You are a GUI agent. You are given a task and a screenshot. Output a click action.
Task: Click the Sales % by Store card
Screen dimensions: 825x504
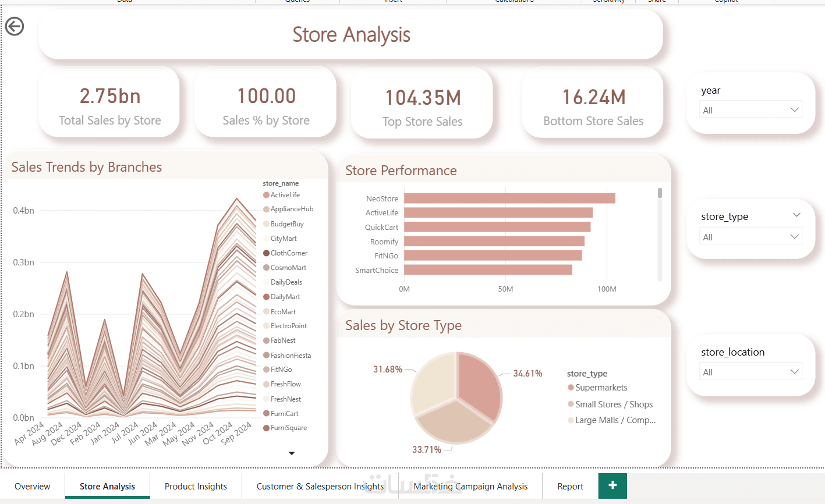[x=265, y=102]
